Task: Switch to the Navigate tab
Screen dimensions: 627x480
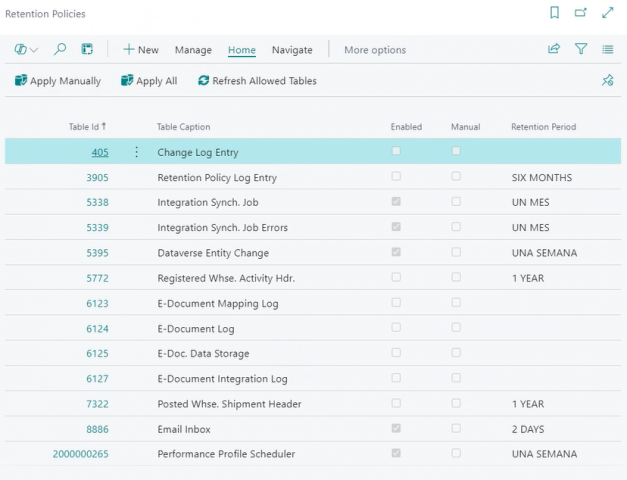Action: [292, 50]
